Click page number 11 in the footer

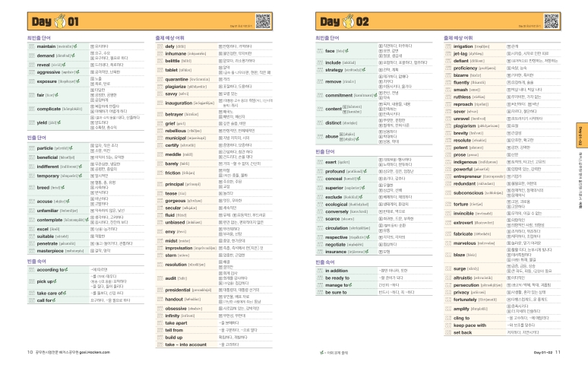click(x=558, y=352)
